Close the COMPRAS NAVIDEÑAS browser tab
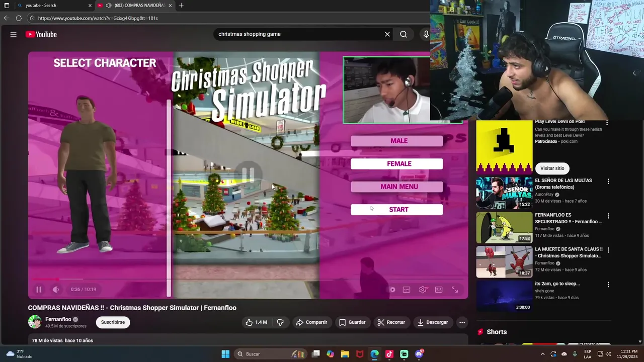Screen dimensions: 644x362 click(170, 6)
